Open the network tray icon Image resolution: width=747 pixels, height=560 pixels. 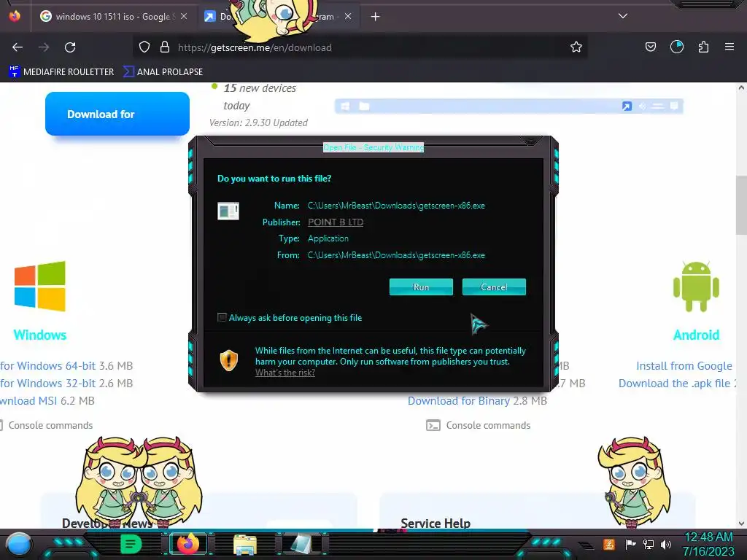tap(649, 544)
